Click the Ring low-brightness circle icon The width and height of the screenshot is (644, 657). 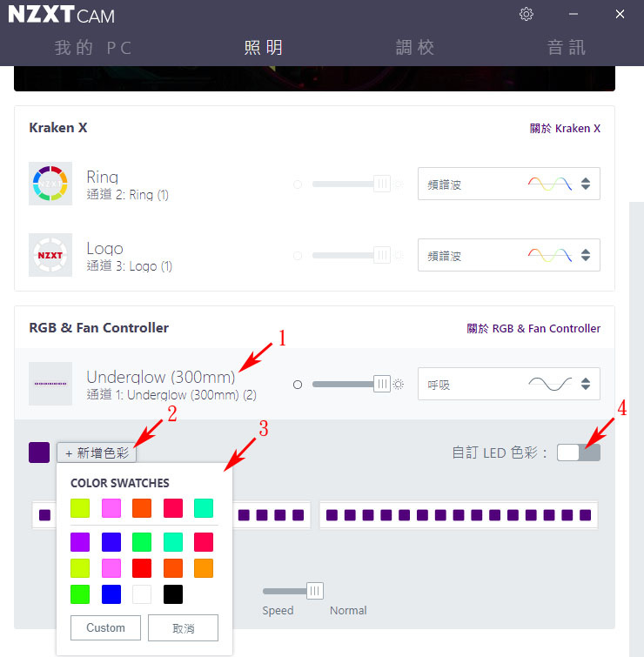(298, 184)
